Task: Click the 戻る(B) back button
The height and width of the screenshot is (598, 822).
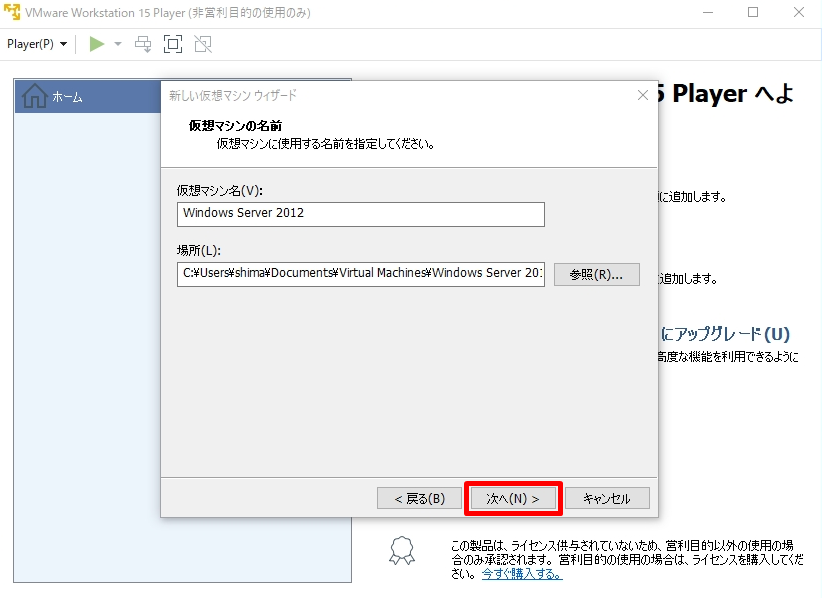Action: (x=419, y=498)
